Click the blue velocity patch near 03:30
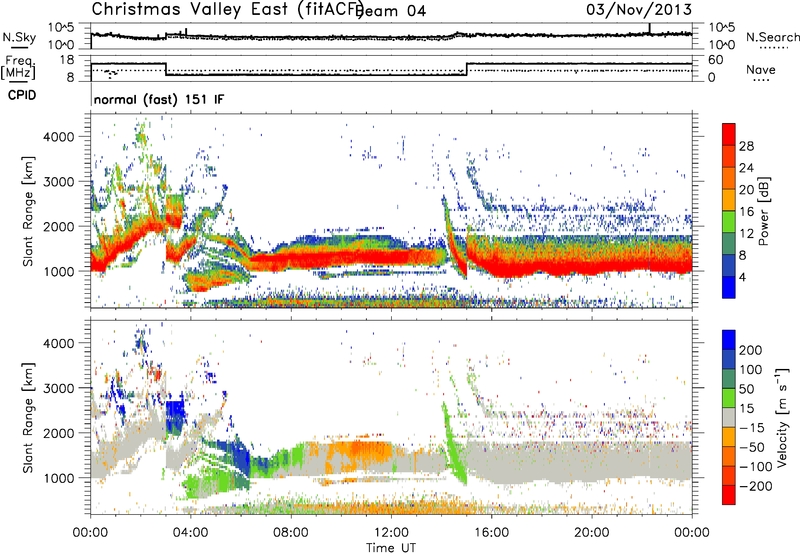The image size is (800, 554). (x=175, y=416)
